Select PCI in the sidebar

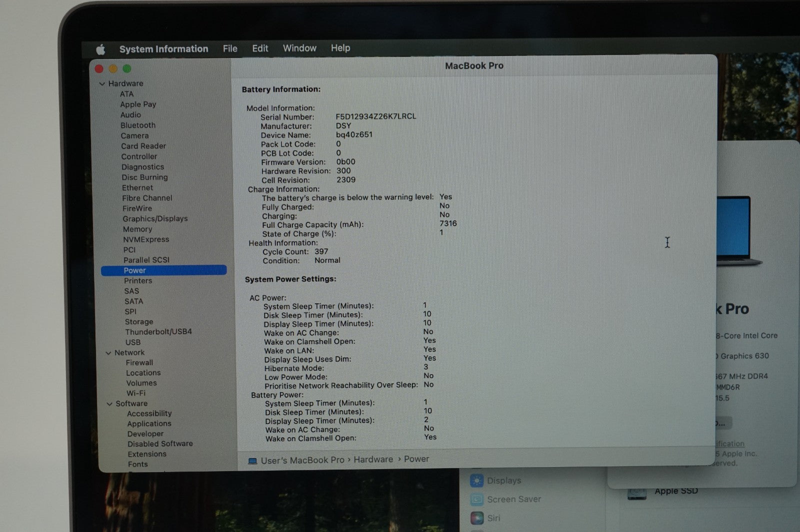pos(129,250)
